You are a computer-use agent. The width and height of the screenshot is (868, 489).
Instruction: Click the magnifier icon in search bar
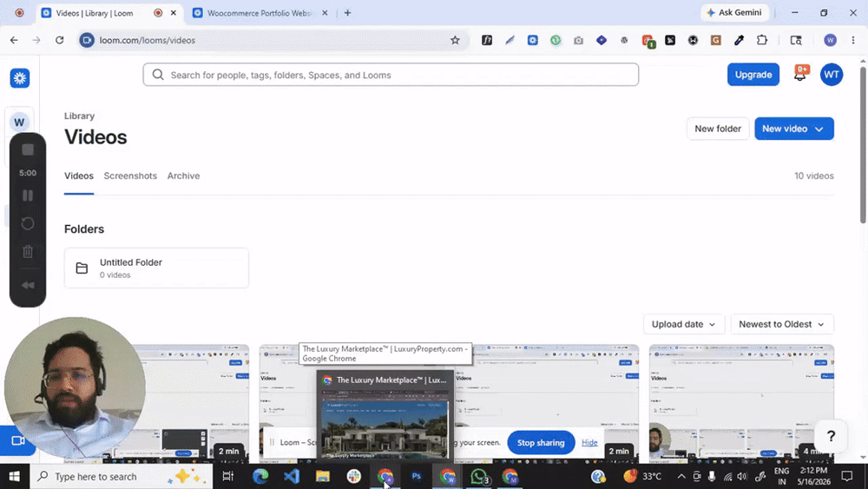(x=158, y=75)
